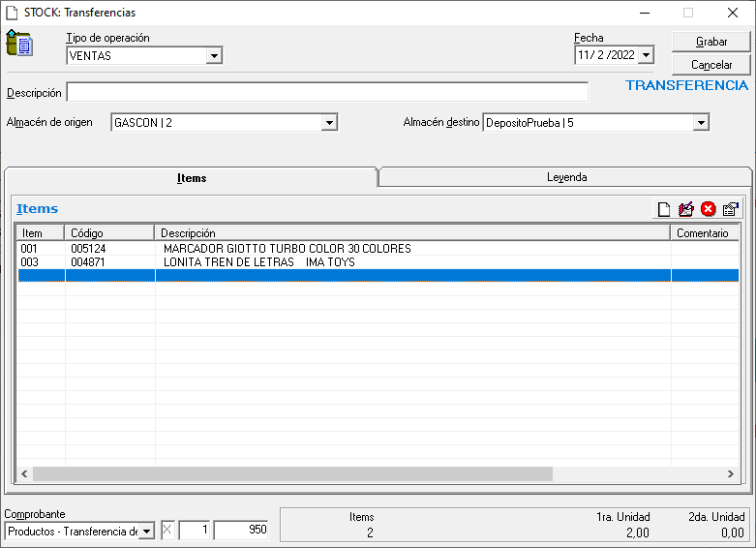Click the Descripción text field
The width and height of the screenshot is (756, 548).
[x=327, y=93]
